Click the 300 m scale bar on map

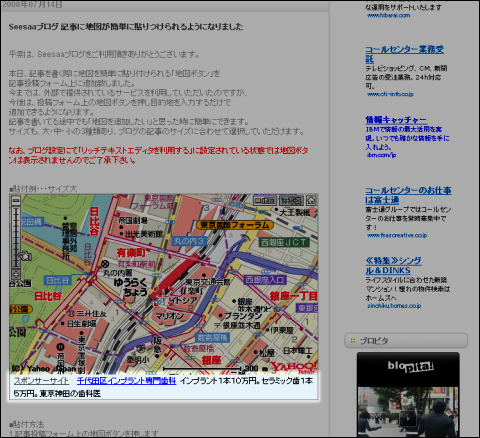coord(216,368)
